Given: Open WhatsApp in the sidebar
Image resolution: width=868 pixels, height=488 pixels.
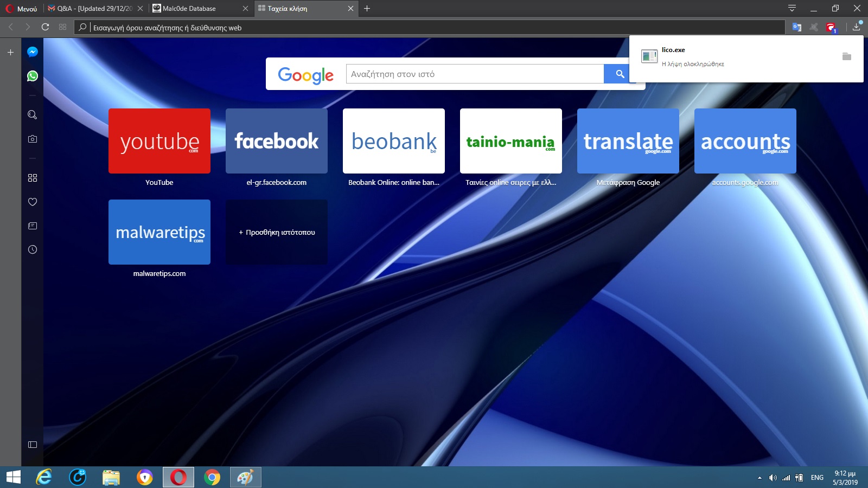Looking at the screenshot, I should click(x=33, y=76).
